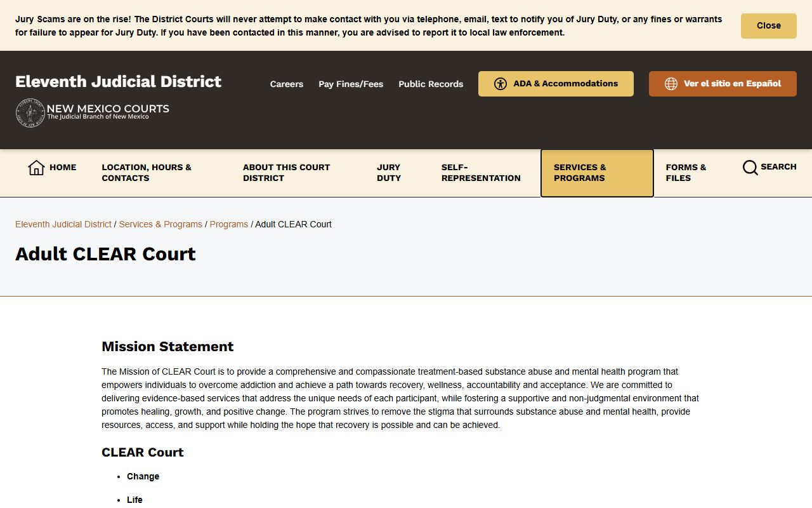Click Programs breadcrumb link
The width and height of the screenshot is (812, 508).
pos(229,224)
